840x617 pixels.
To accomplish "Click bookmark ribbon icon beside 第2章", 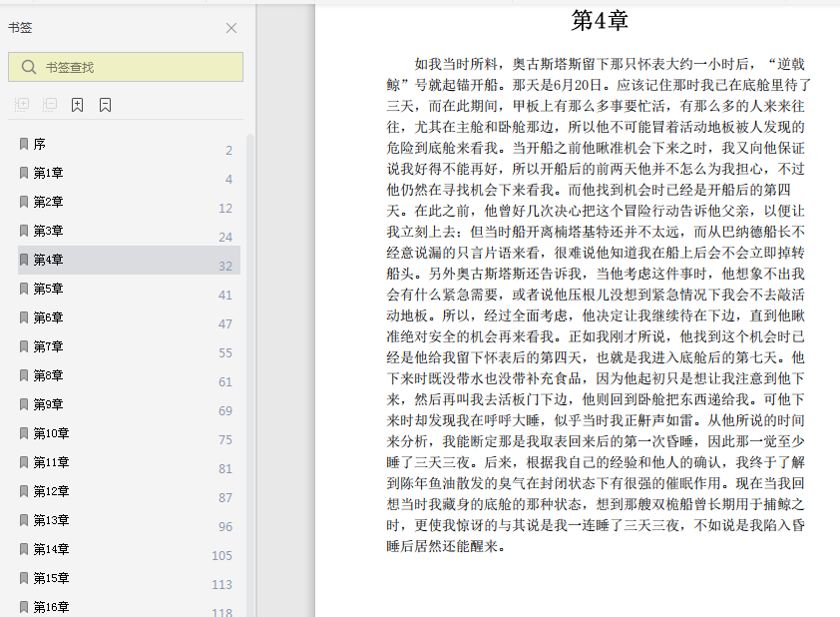I will click(24, 202).
